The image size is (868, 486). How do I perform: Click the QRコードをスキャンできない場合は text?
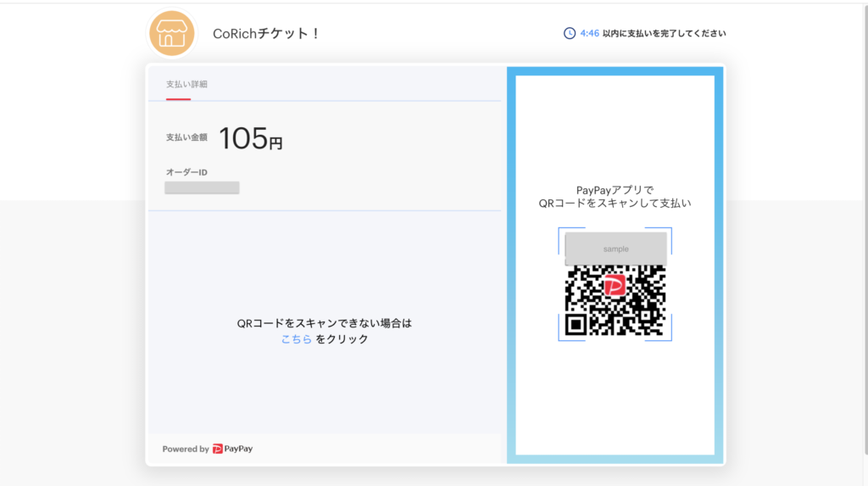(x=325, y=323)
